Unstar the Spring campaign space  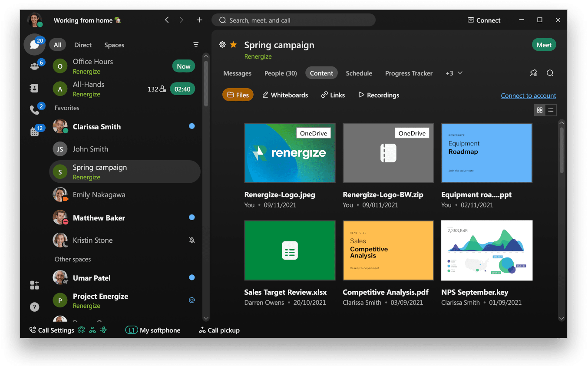pos(233,44)
